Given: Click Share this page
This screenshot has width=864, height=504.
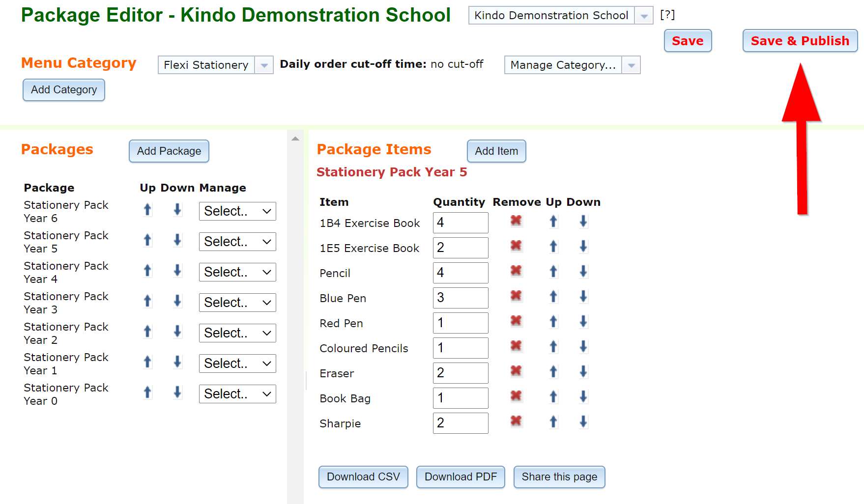Looking at the screenshot, I should [x=559, y=477].
